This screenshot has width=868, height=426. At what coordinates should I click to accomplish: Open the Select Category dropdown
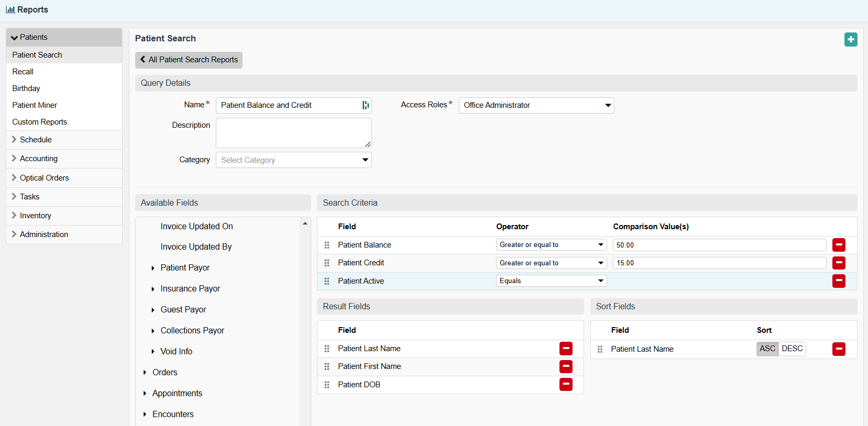coord(293,160)
